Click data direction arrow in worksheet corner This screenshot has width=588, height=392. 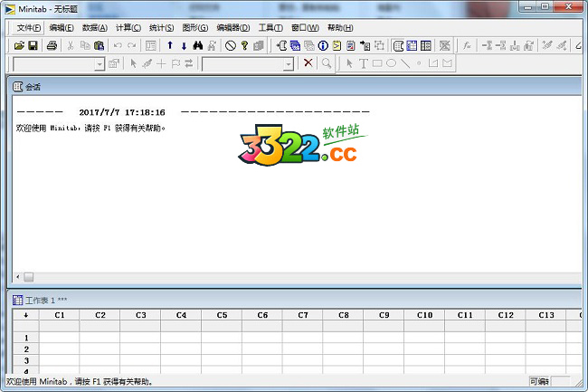click(x=26, y=315)
